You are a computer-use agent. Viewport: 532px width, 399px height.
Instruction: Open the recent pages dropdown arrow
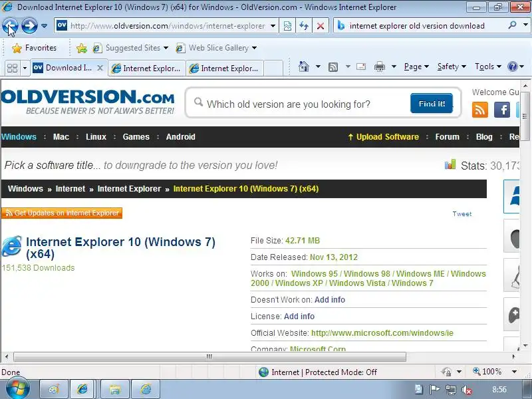coord(44,26)
